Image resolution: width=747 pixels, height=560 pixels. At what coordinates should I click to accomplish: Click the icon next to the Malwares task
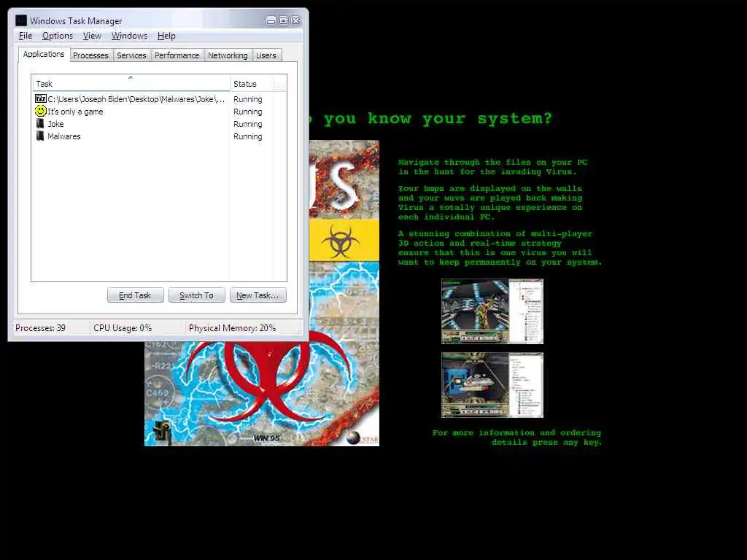click(40, 136)
